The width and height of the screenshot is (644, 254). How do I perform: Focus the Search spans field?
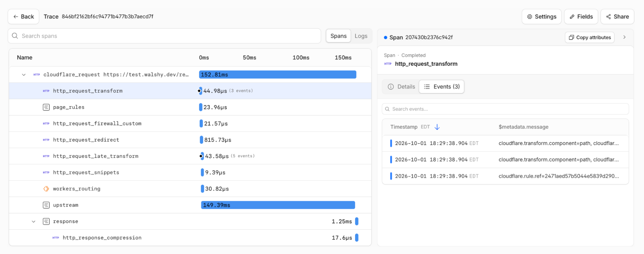click(164, 36)
